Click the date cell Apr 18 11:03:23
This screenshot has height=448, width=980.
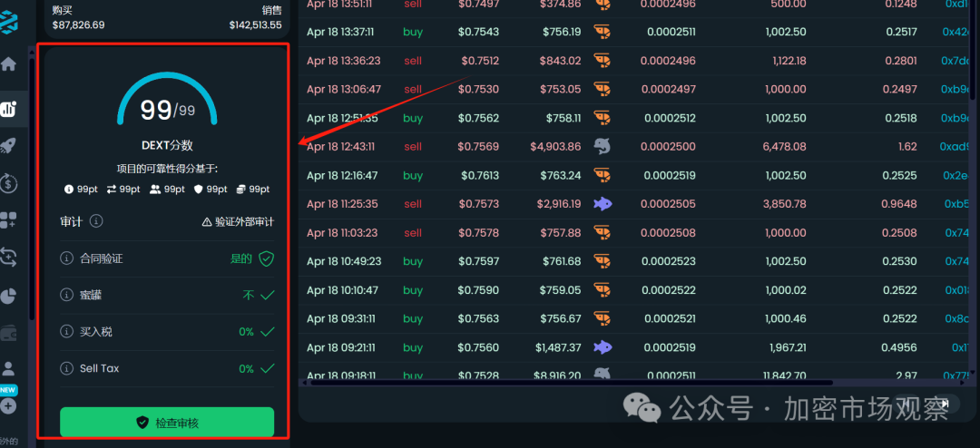coord(342,233)
